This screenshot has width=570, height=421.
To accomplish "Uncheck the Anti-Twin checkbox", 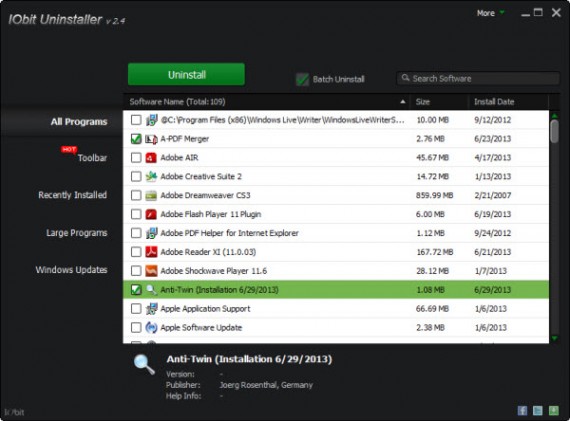I will click(x=136, y=290).
